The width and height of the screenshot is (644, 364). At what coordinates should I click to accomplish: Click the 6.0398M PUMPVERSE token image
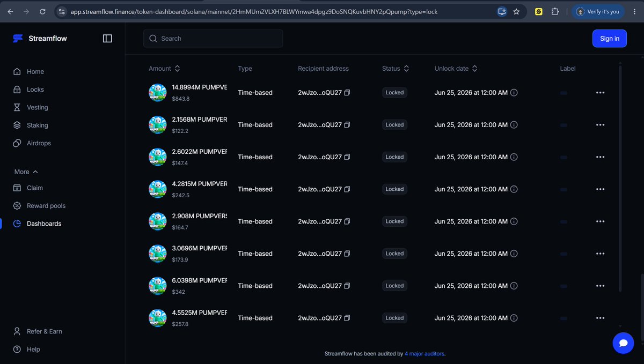click(158, 286)
